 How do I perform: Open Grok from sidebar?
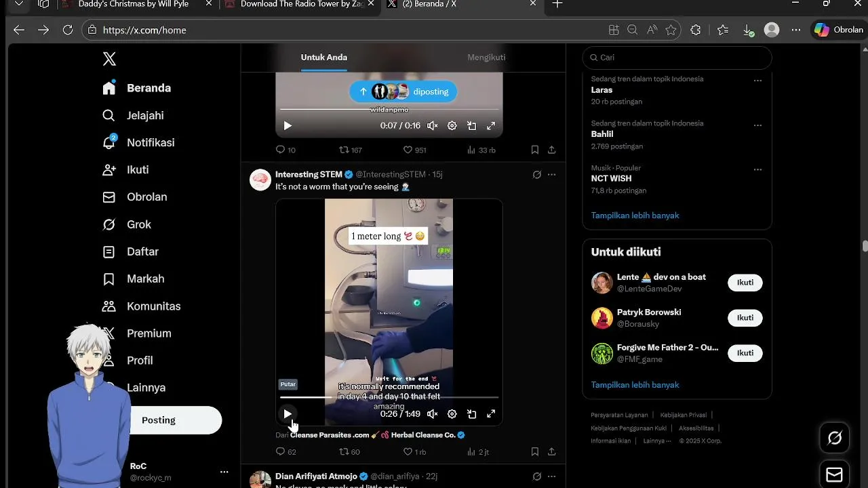pyautogui.click(x=127, y=224)
